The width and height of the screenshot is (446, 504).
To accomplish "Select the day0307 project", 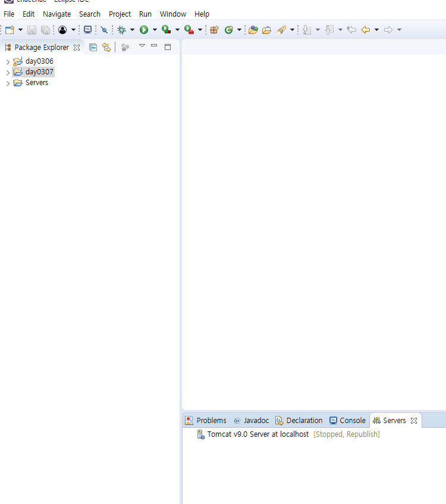I will (x=39, y=71).
